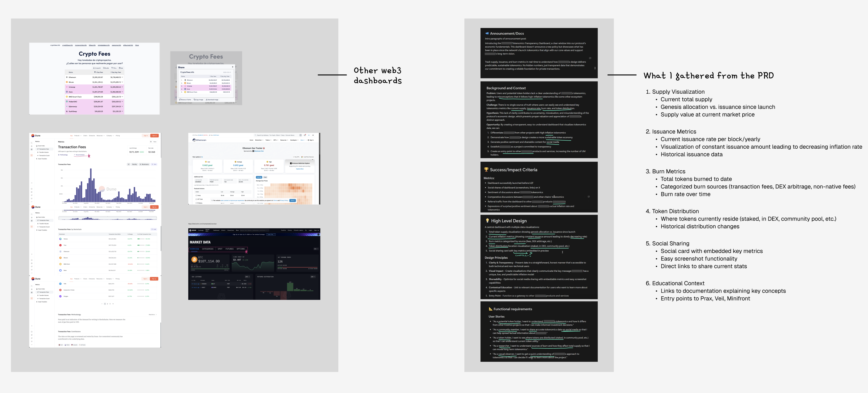The image size is (868, 393).
Task: Click Download Image button in Share popup
Action: pyautogui.click(x=212, y=100)
